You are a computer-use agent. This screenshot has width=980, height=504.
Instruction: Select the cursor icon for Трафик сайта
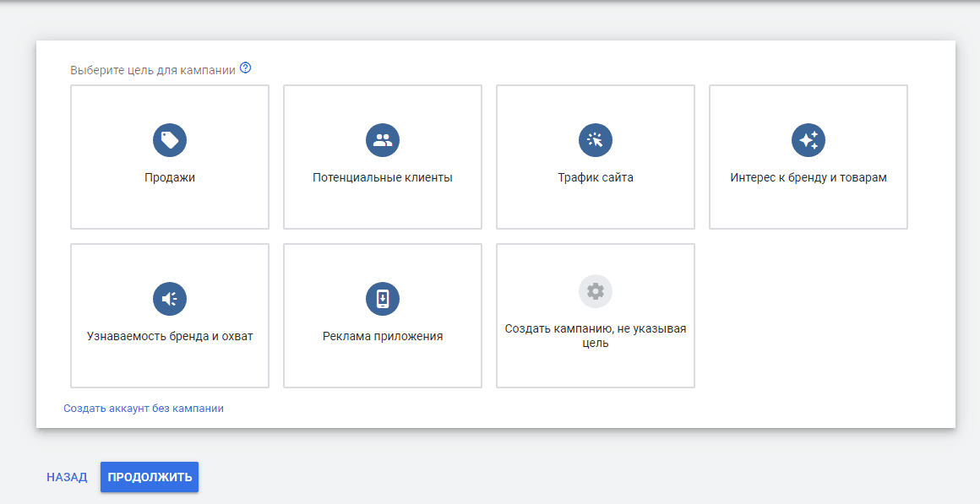596,140
